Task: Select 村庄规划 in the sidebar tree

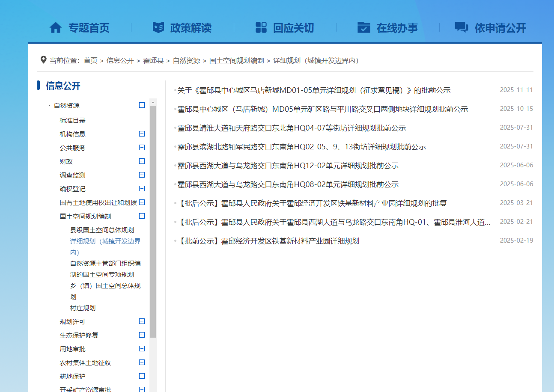Action: [x=83, y=308]
